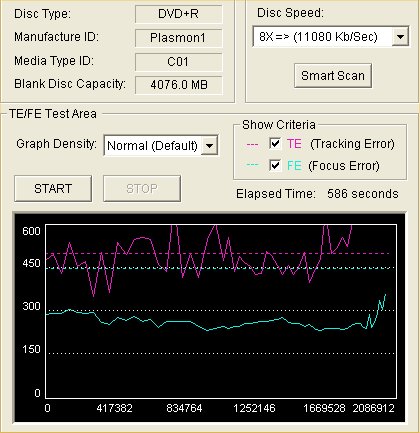Click the Graph Density label

(x=56, y=144)
